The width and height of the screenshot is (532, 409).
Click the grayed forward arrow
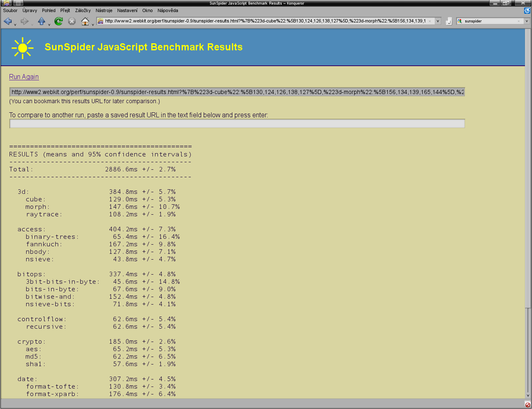pos(25,21)
